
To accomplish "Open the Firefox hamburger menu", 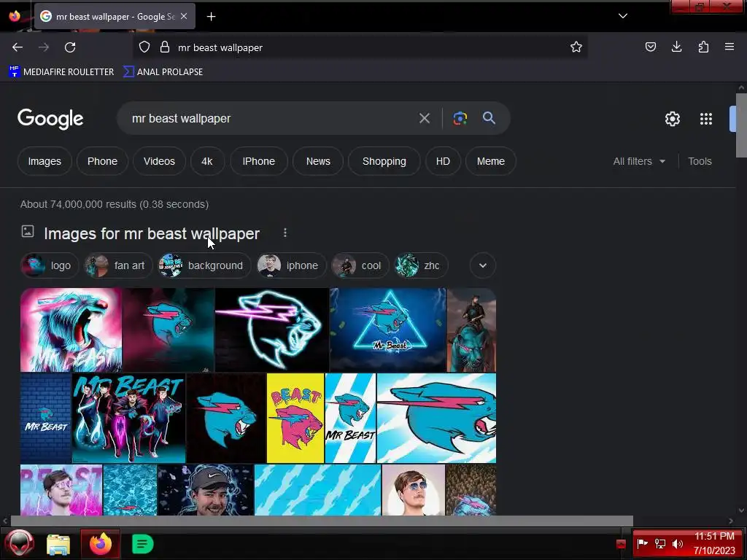I will click(x=729, y=47).
